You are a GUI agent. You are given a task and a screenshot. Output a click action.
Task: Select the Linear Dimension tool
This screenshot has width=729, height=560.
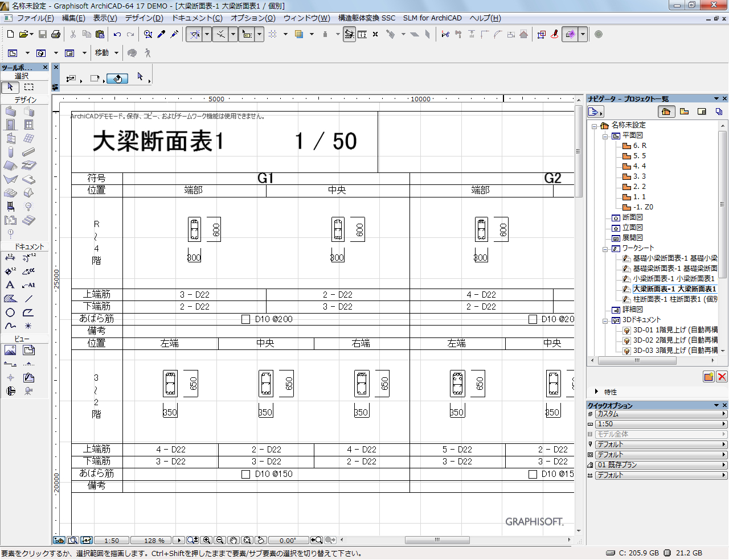(10, 257)
